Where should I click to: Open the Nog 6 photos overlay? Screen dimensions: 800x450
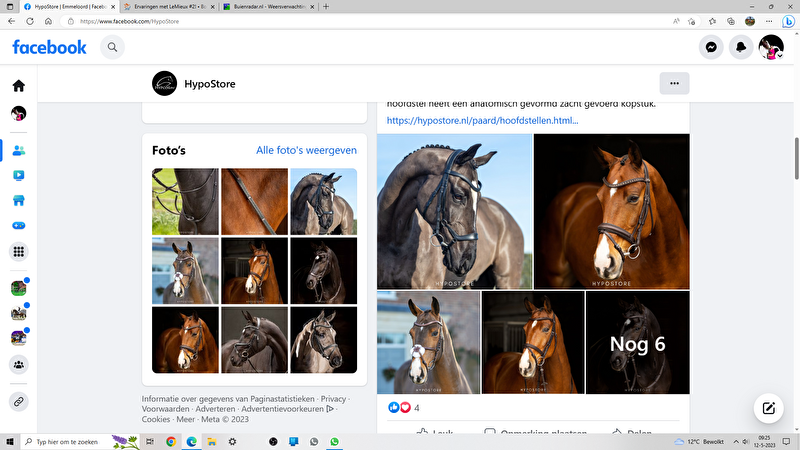pos(637,342)
